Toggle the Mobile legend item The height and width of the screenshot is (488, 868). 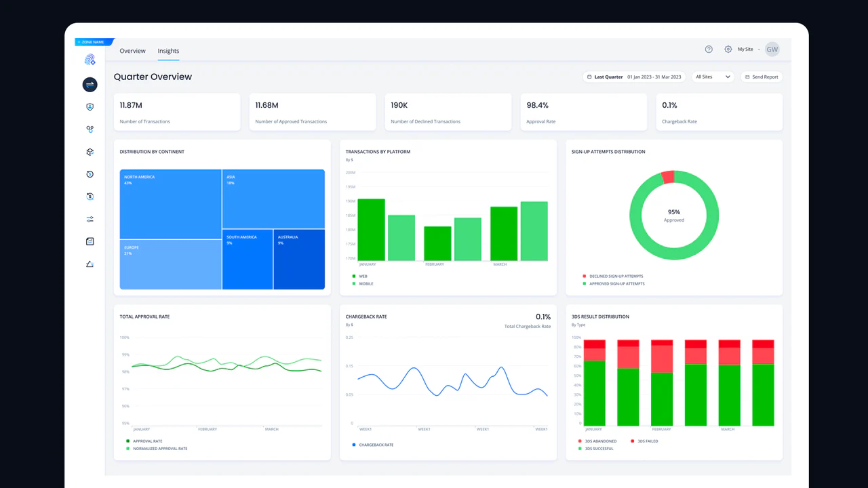point(363,283)
